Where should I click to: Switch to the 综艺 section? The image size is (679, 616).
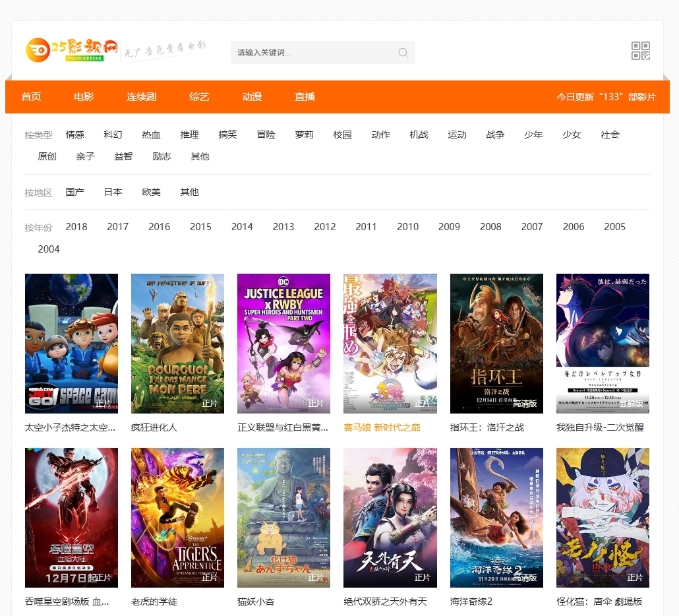point(199,96)
